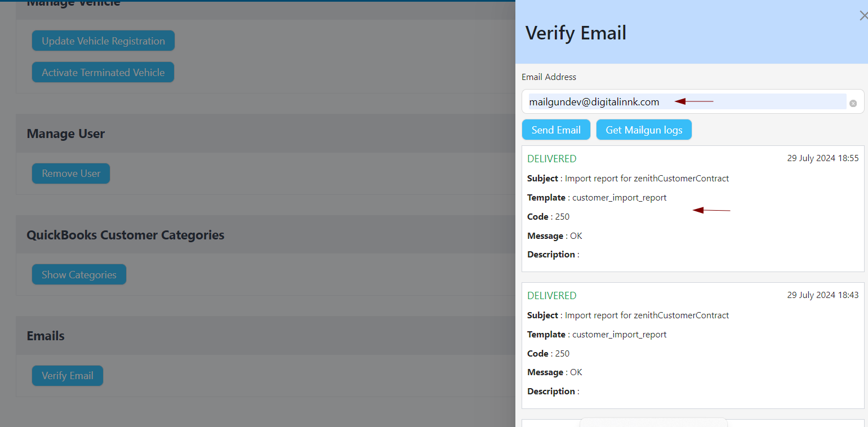Click the QuickBooks Customer Categories header

pos(125,235)
